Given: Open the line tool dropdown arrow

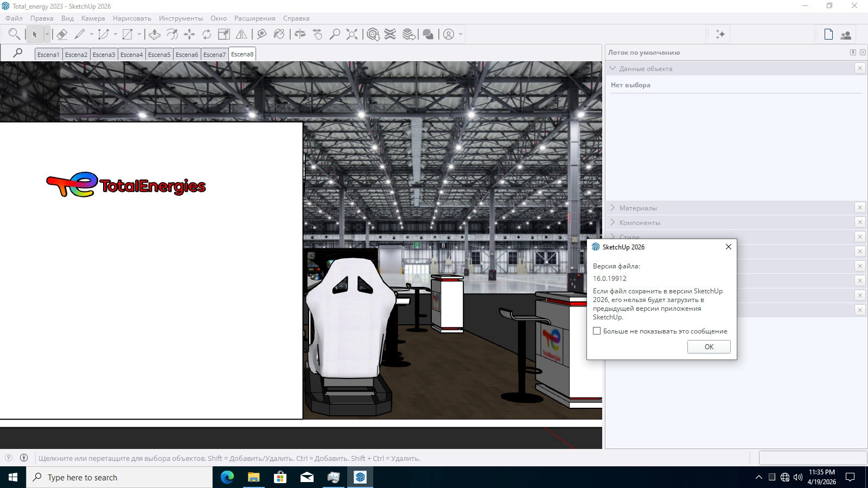Looking at the screenshot, I should point(91,34).
